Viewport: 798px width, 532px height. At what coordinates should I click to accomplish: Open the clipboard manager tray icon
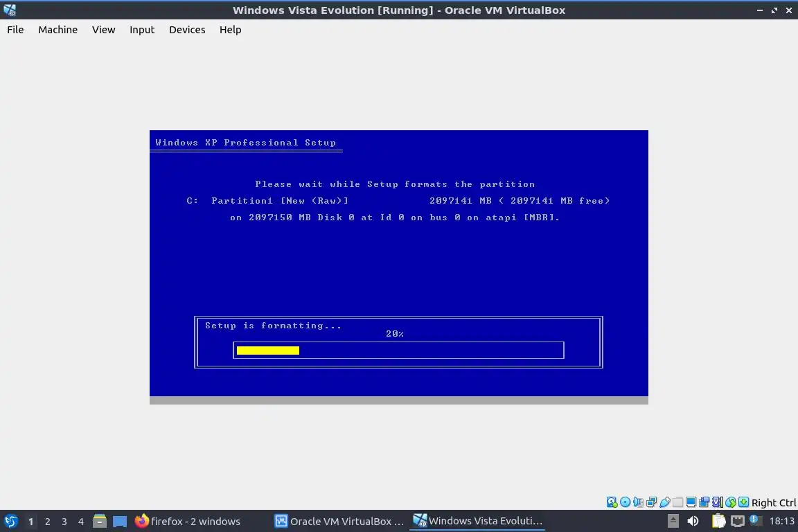pyautogui.click(x=718, y=521)
